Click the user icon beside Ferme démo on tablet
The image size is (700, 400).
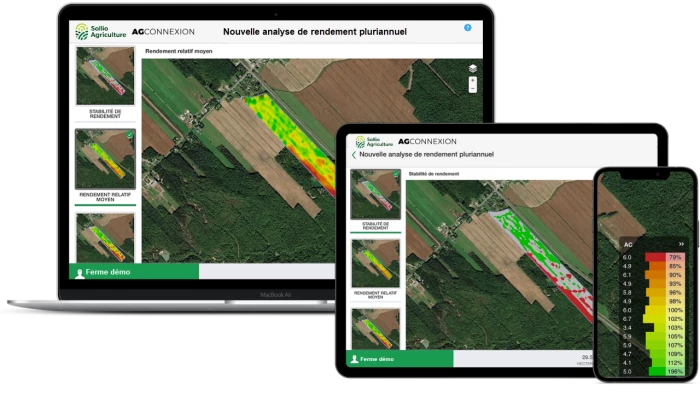point(354,359)
